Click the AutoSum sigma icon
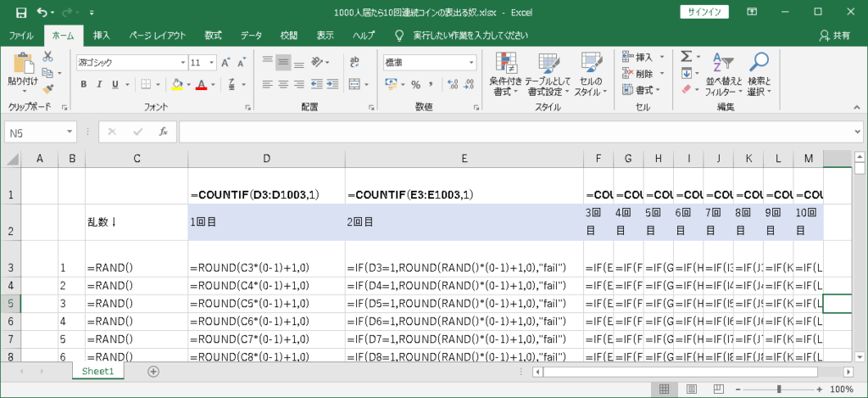Viewport: 868px width, 398px height. click(x=687, y=57)
